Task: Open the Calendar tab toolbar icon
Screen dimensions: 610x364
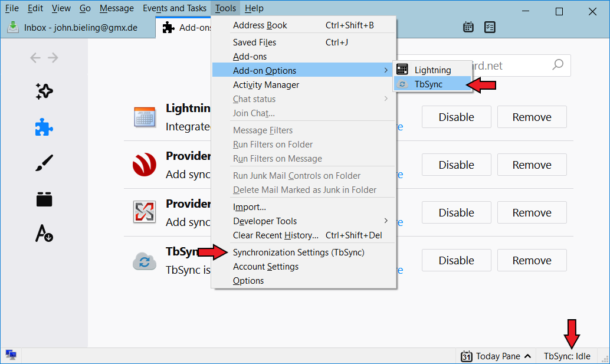Action: pos(468,27)
